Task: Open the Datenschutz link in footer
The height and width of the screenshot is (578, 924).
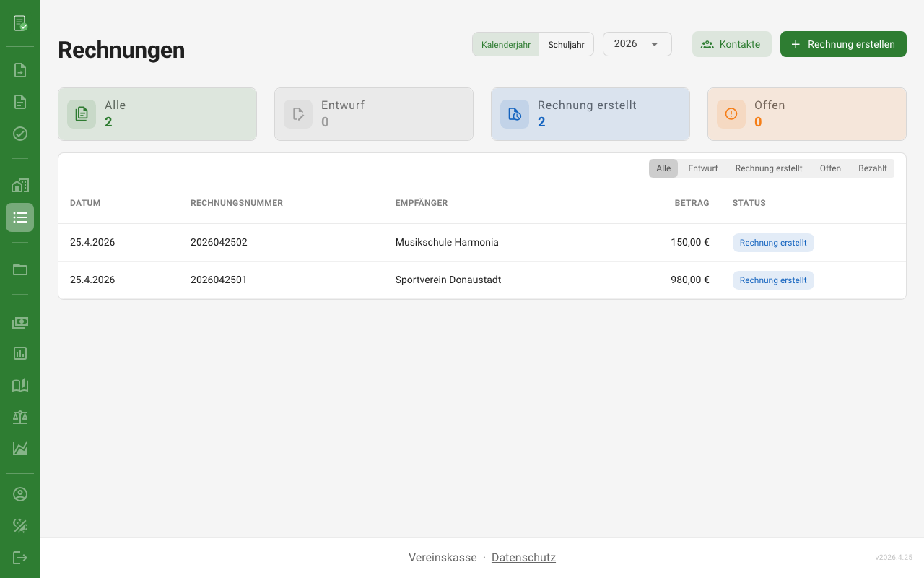Action: coord(523,558)
